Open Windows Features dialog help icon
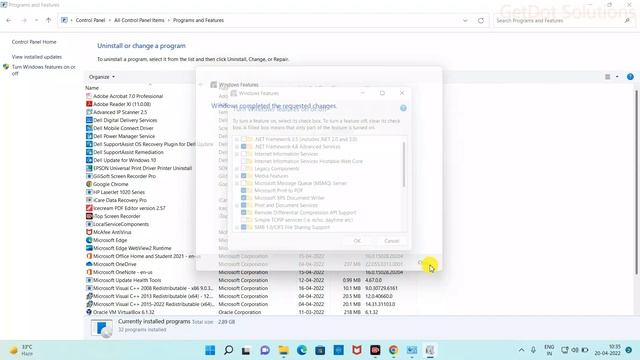Image resolution: width=640 pixels, height=360 pixels. pos(403,108)
